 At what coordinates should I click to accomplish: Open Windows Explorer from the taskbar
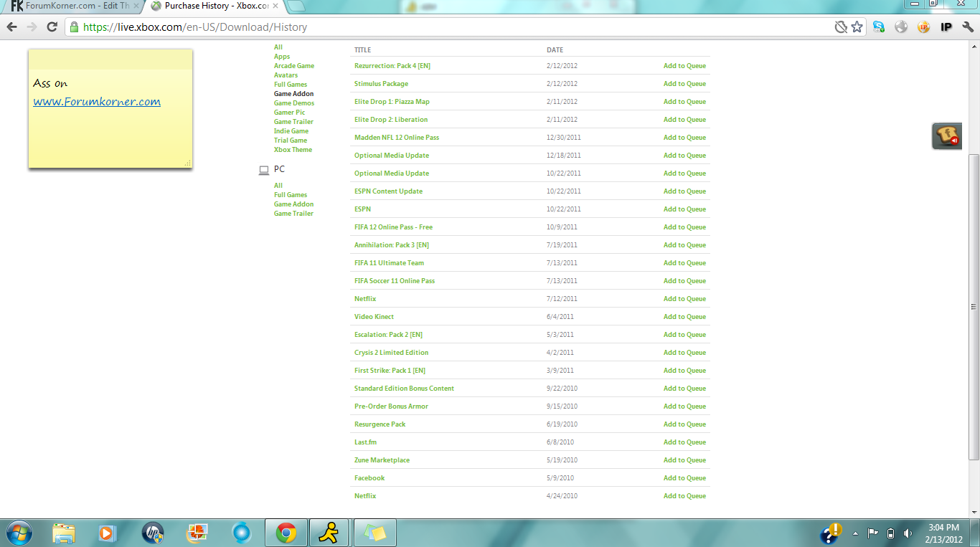click(64, 533)
